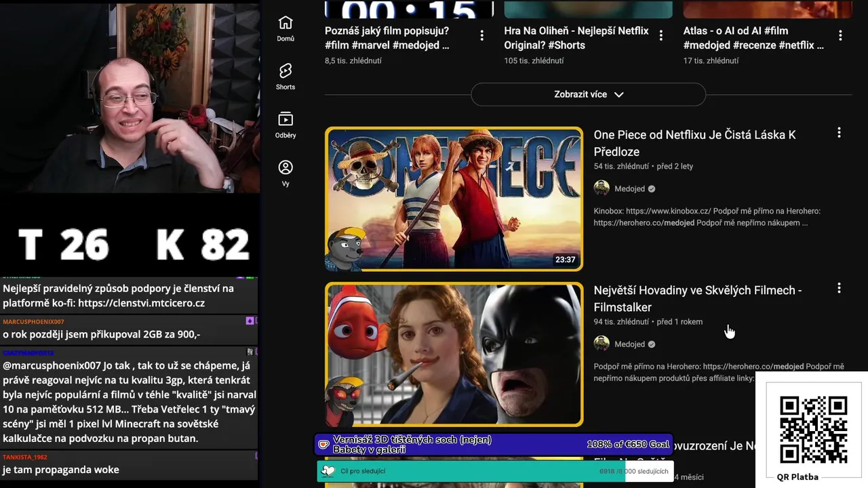Click the QR Platba code

(x=813, y=430)
